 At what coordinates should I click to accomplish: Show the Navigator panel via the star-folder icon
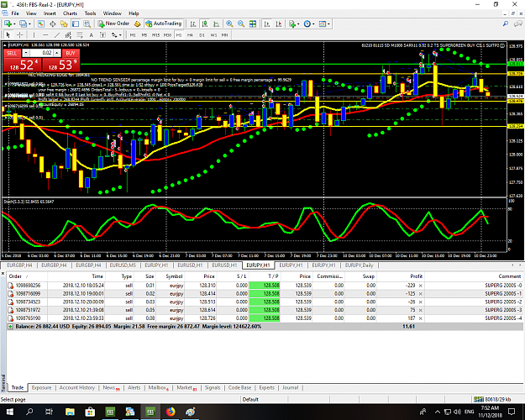point(64,24)
